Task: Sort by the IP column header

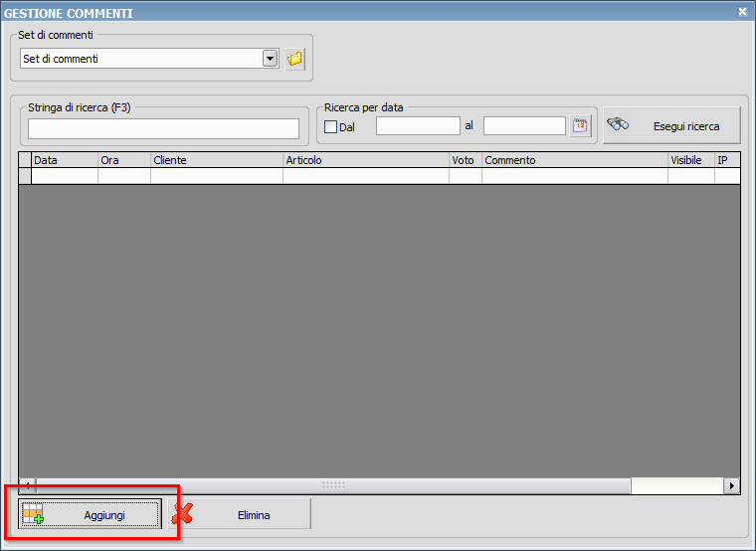Action: tap(727, 160)
